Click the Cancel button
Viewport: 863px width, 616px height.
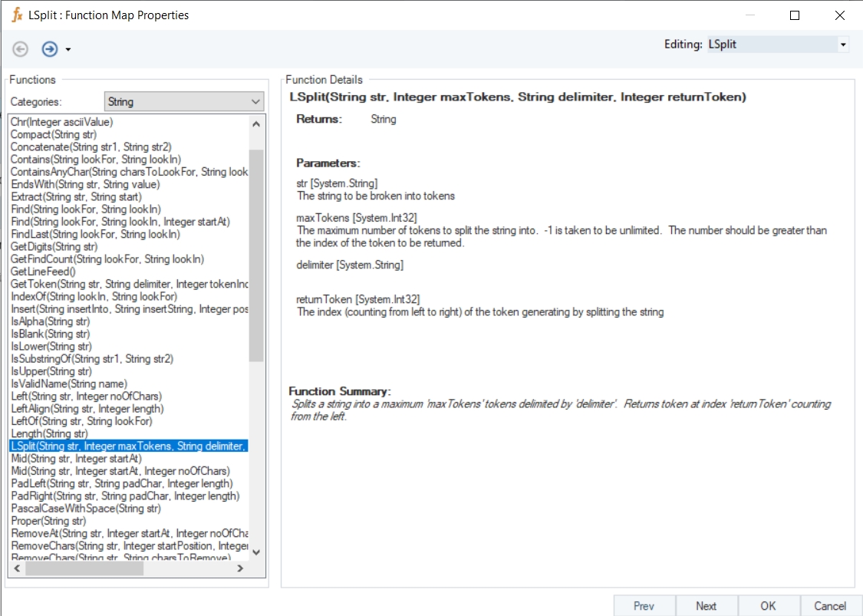click(830, 605)
